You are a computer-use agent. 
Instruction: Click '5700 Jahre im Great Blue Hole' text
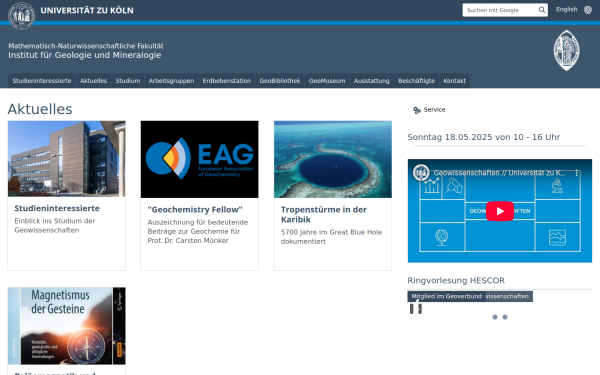coord(331,232)
